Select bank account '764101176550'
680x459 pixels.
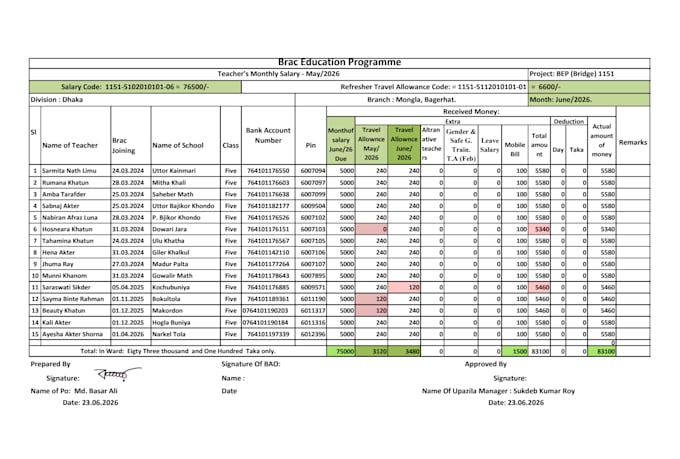[268, 170]
